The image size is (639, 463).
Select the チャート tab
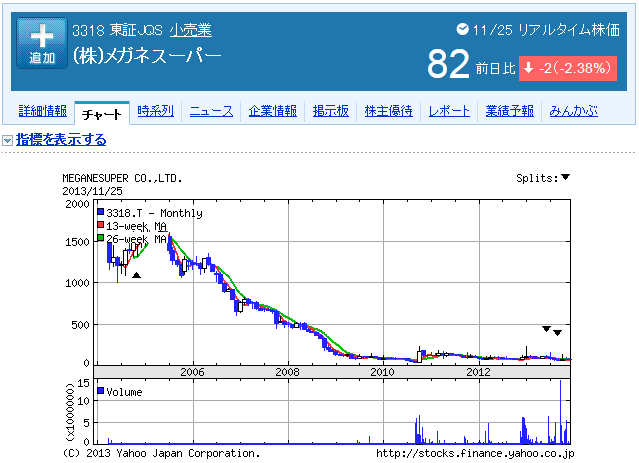click(x=102, y=114)
